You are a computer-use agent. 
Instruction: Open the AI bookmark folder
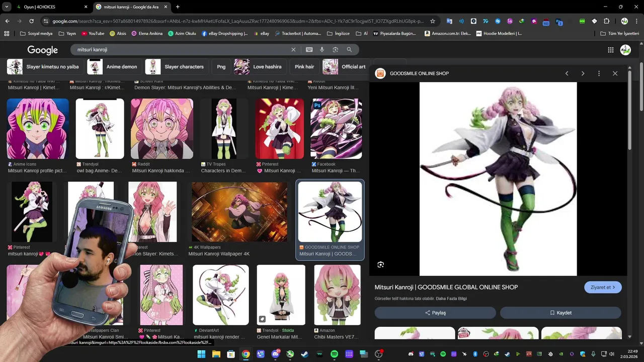click(362, 34)
